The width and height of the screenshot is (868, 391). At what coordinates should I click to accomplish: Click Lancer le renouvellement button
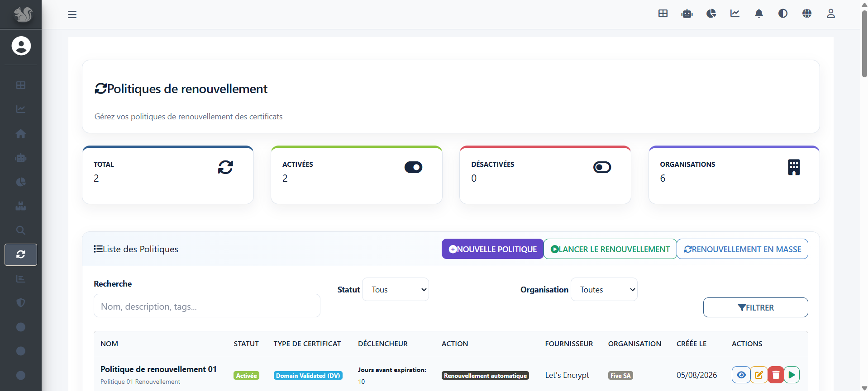point(610,249)
